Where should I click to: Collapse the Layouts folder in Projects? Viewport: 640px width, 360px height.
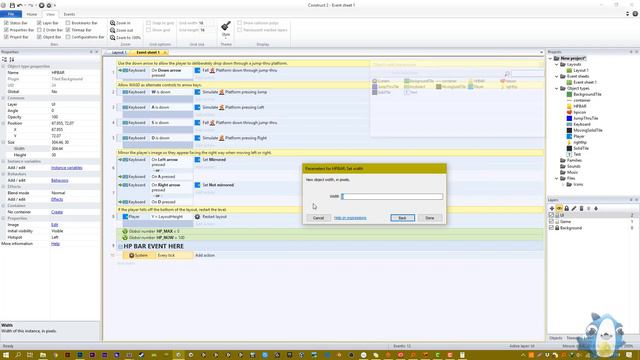click(x=557, y=64)
